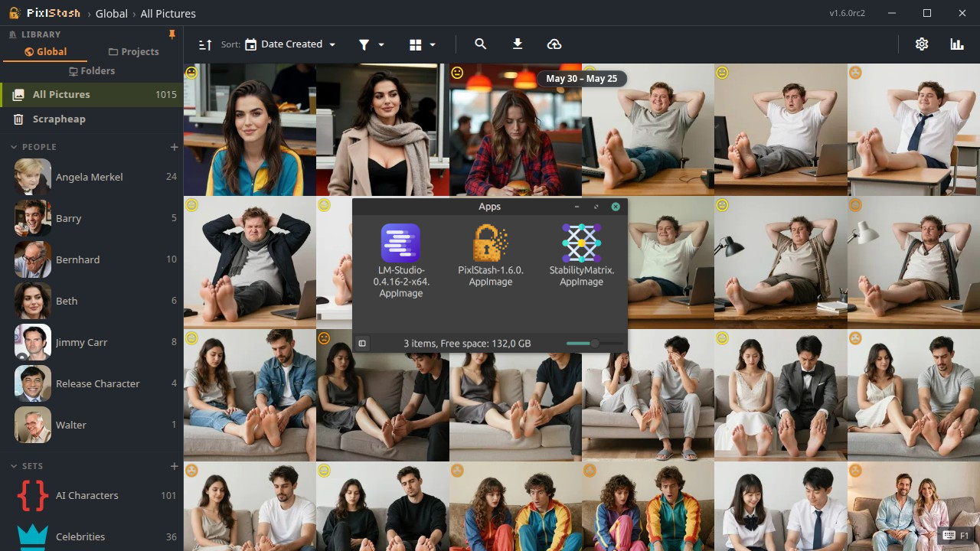Open the AI Characters set
The image size is (980, 551).
pyautogui.click(x=92, y=495)
